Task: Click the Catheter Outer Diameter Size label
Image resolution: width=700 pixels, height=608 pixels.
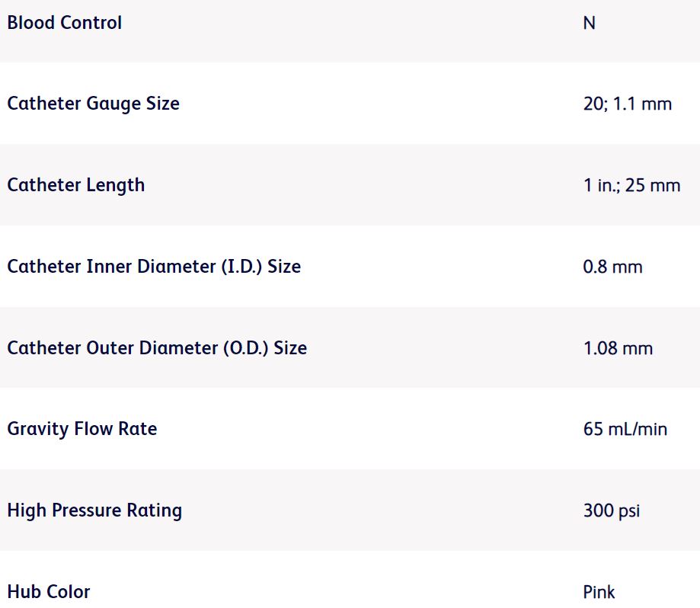Action: coord(156,348)
